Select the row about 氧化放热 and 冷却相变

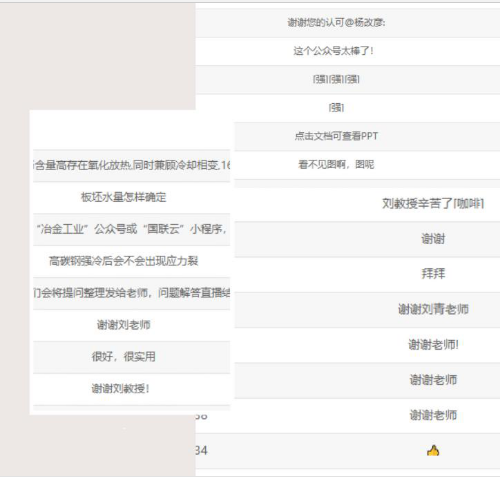click(132, 165)
